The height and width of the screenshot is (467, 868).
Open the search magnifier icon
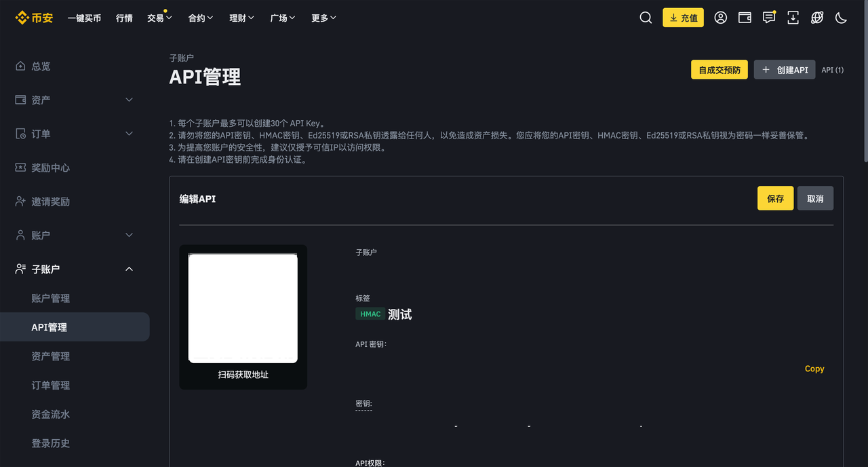[646, 18]
